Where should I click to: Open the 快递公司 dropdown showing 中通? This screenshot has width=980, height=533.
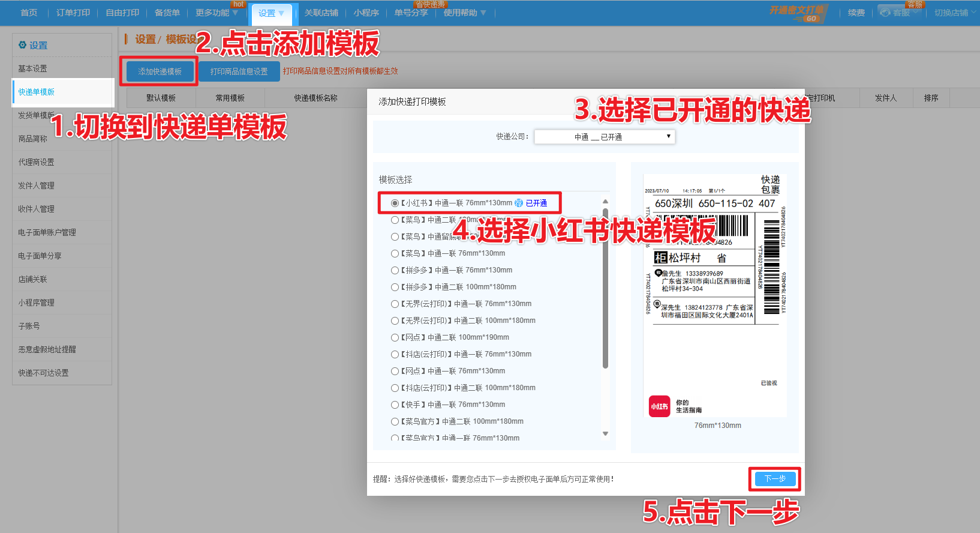tap(605, 137)
